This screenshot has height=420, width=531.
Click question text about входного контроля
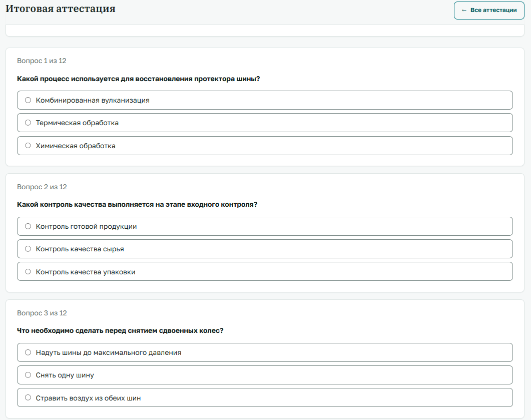[137, 205]
